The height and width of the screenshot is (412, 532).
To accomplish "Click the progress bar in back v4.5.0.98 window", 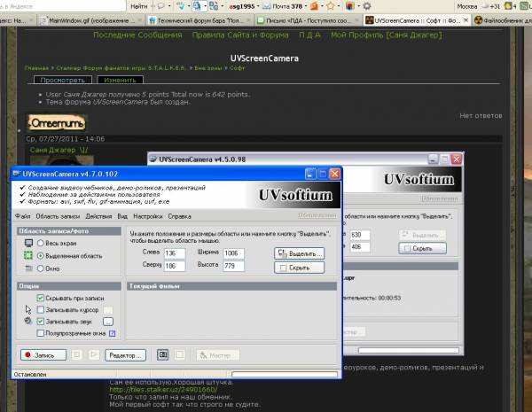I will click(409, 350).
